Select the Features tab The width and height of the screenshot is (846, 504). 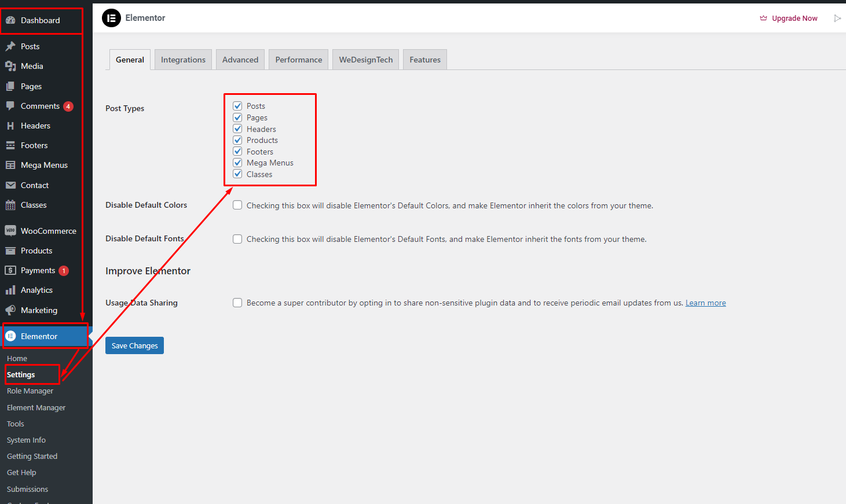click(425, 60)
